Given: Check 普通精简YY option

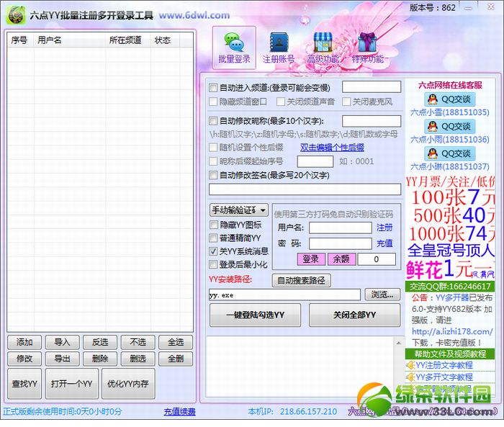Looking at the screenshot, I should [x=213, y=238].
